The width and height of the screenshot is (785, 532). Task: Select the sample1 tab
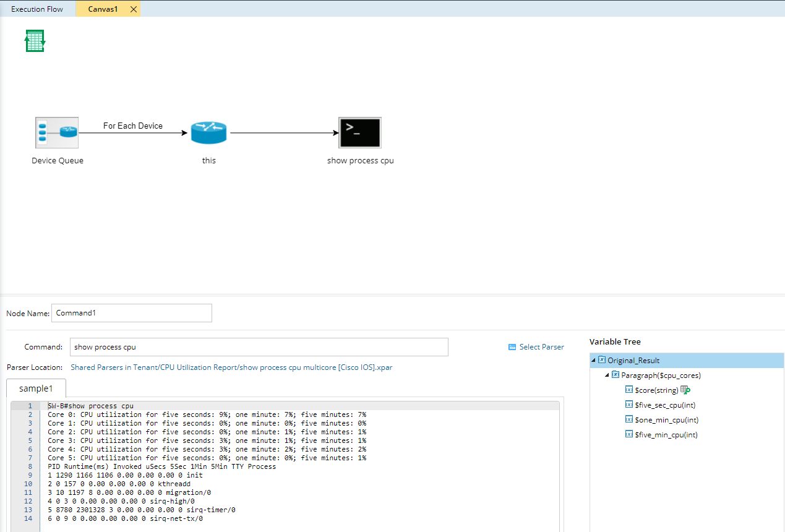(x=36, y=388)
